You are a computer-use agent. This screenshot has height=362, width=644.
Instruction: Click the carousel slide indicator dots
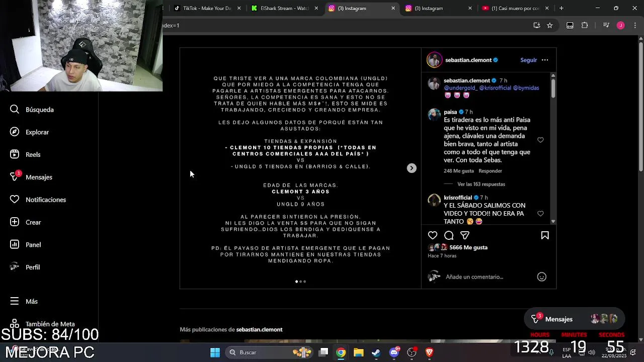click(300, 282)
